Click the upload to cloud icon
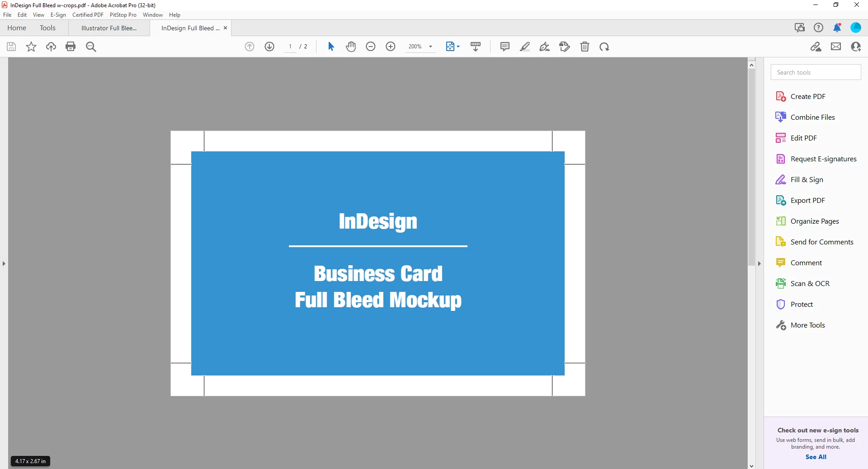Image resolution: width=868 pixels, height=469 pixels. pos(51,47)
